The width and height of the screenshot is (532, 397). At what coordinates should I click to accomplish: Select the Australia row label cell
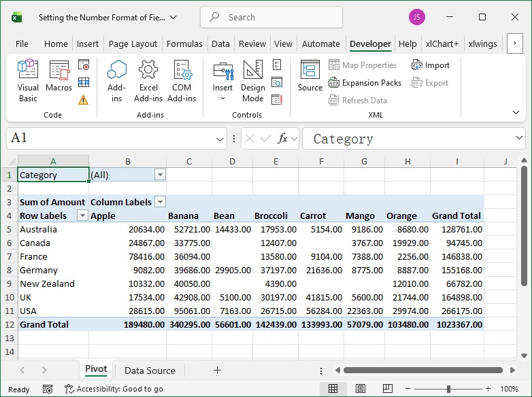[x=53, y=229]
